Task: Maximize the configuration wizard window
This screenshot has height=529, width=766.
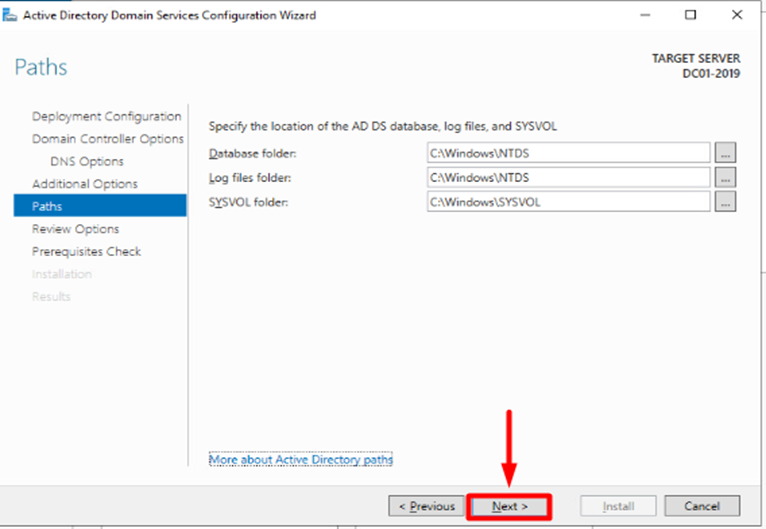Action: tap(691, 15)
